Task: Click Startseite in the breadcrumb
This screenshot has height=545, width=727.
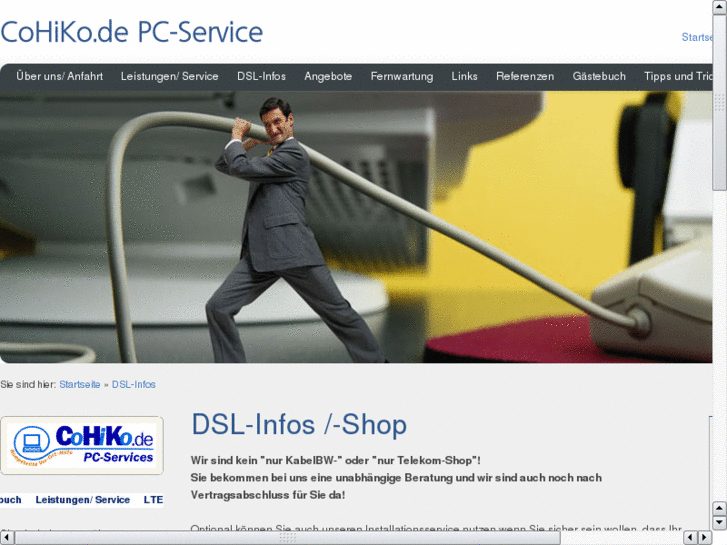Action: (80, 385)
